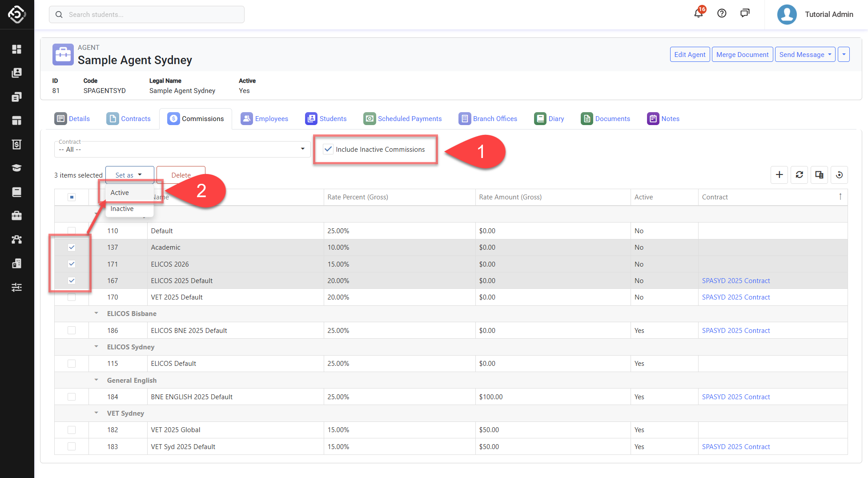Open SPASYD 2025 Contract link for row 186
This screenshot has width=868, height=478.
click(x=736, y=331)
